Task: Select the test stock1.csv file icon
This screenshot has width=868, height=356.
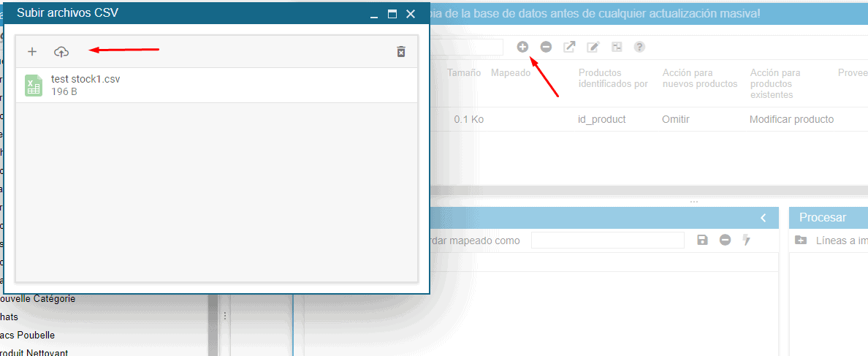Action: point(33,85)
